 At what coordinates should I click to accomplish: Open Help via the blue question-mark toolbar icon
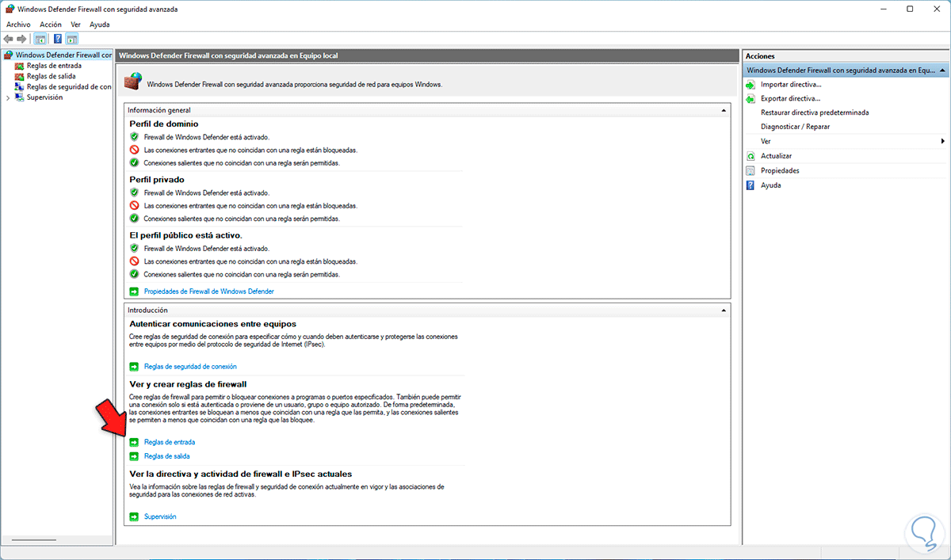pyautogui.click(x=58, y=39)
